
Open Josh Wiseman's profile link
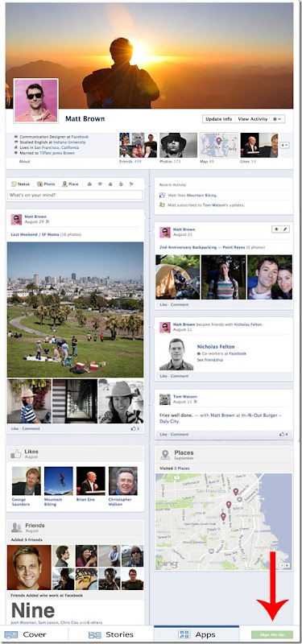click(24, 622)
